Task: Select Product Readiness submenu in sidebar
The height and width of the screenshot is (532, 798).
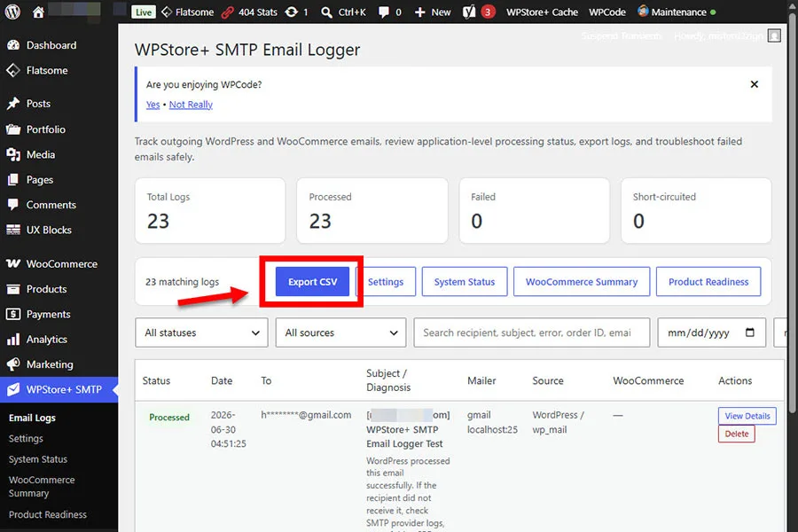Action: (x=47, y=514)
